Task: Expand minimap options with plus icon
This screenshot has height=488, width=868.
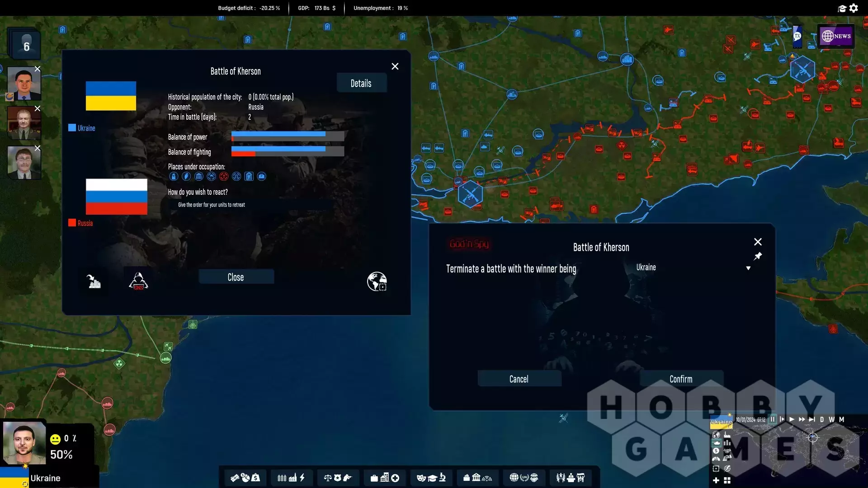Action: (716, 480)
